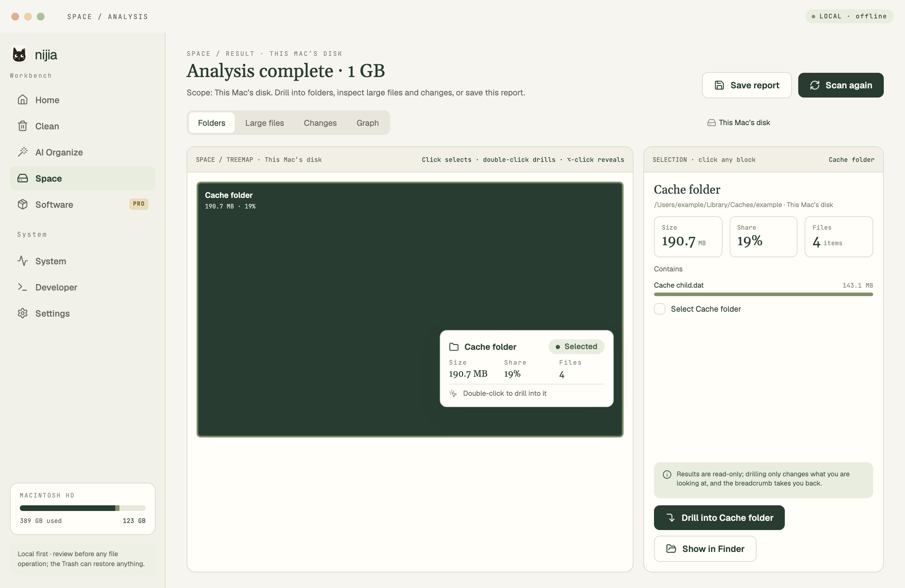
Task: Click the floppy icon on Save report
Action: pyautogui.click(x=719, y=85)
